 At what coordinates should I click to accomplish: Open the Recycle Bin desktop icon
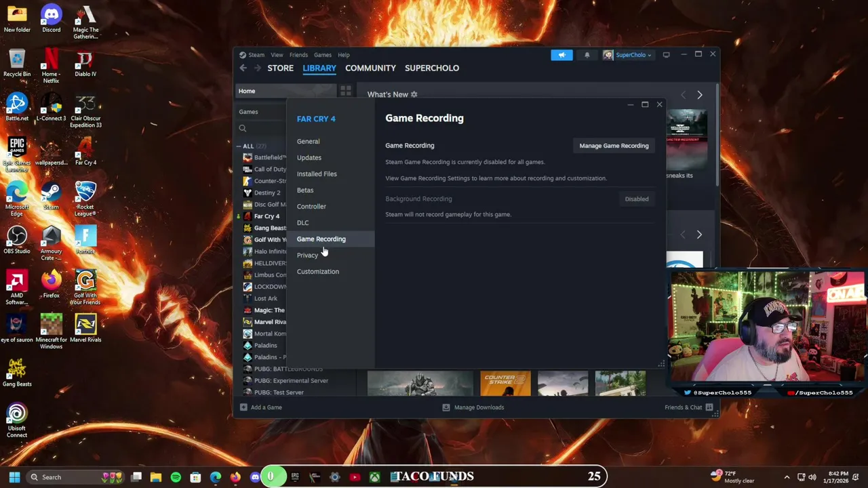click(17, 62)
